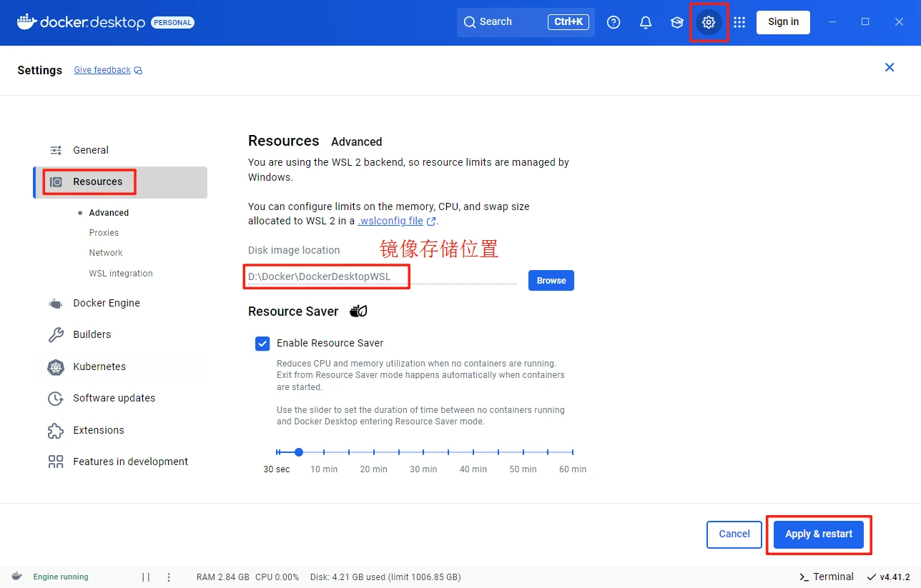Viewport: 921px width, 588px height.
Task: Click the Give feedback link
Action: pos(102,70)
